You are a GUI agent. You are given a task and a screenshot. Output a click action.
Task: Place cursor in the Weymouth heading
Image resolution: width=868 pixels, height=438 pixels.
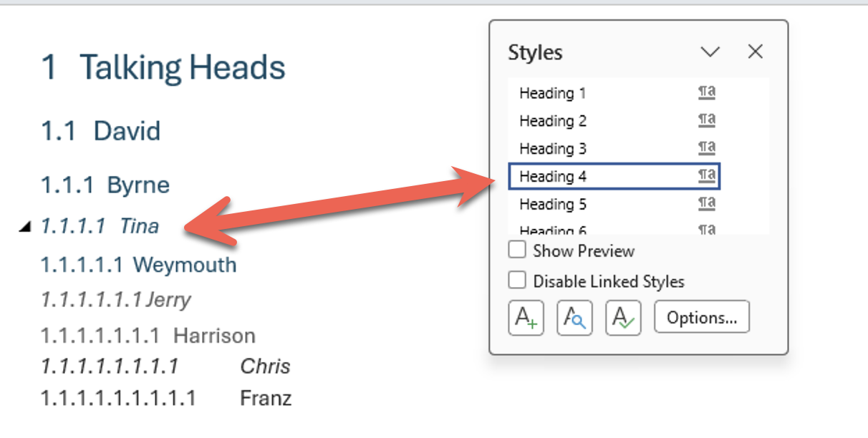click(184, 265)
